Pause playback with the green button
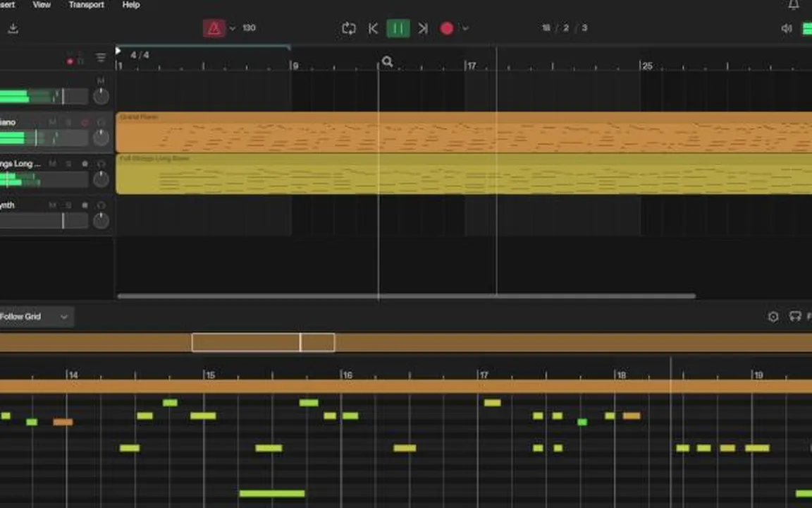 [398, 28]
